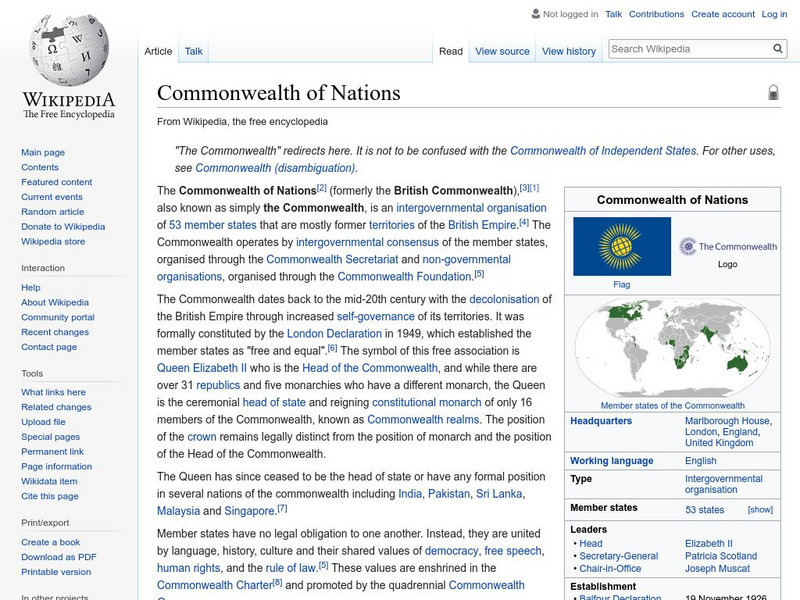The image size is (800, 600).
Task: Open intergovernmental organisation link in article
Action: click(x=471, y=208)
